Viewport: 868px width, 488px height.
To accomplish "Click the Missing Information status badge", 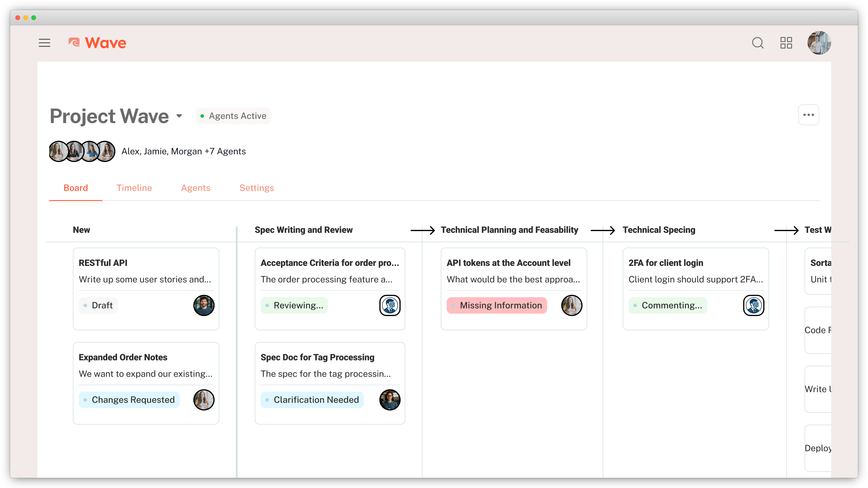I will click(x=497, y=305).
